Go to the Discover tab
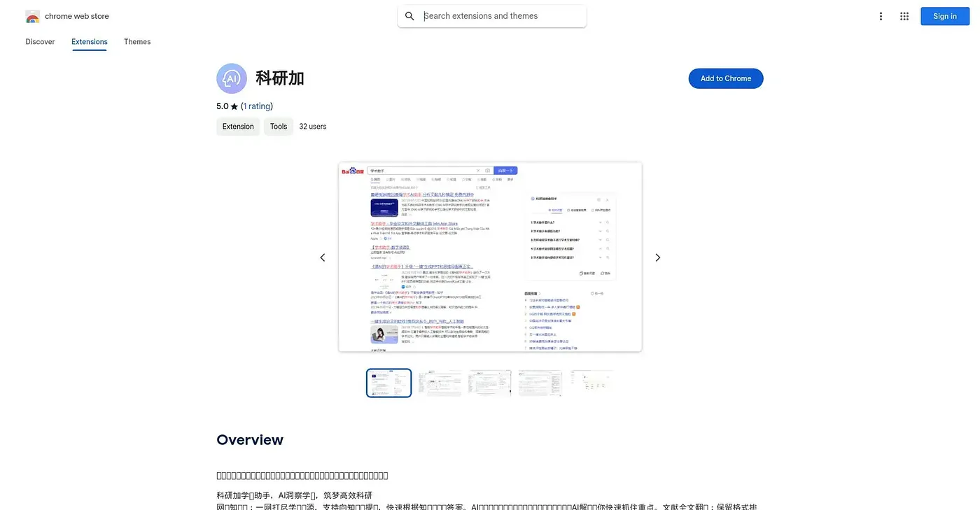 pos(40,42)
